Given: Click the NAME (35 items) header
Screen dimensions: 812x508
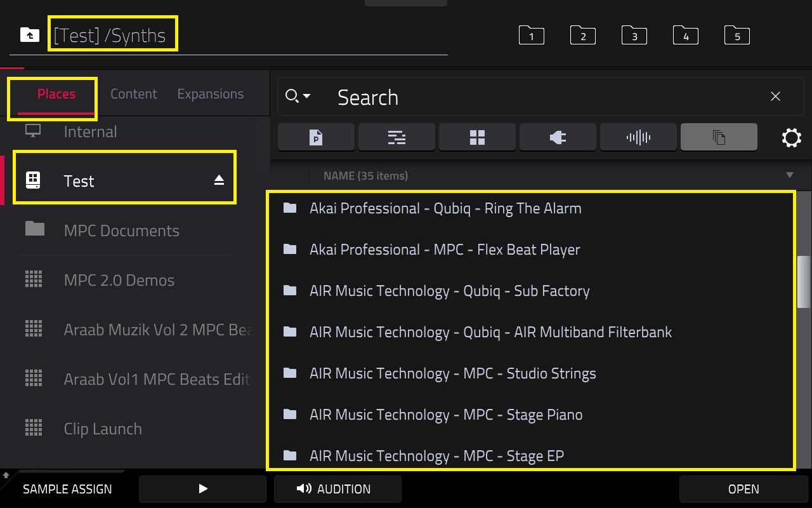Looking at the screenshot, I should [365, 175].
